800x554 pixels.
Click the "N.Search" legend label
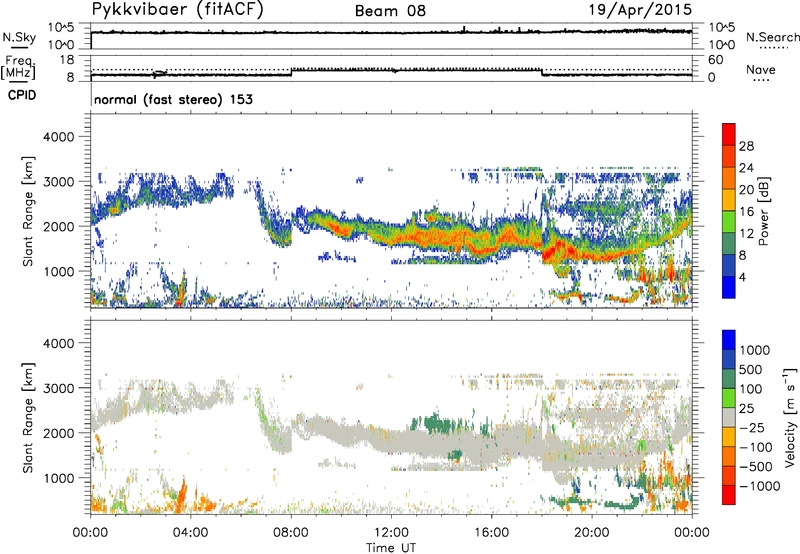coord(773,37)
